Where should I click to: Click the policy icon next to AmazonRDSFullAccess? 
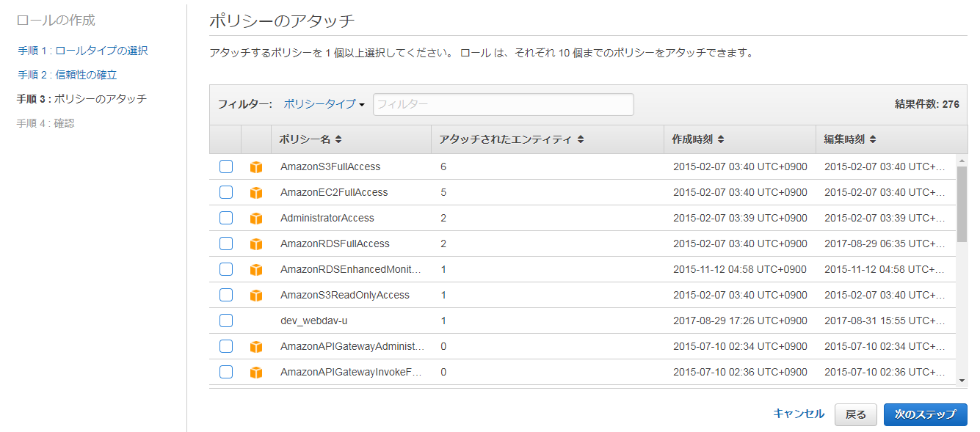(255, 244)
